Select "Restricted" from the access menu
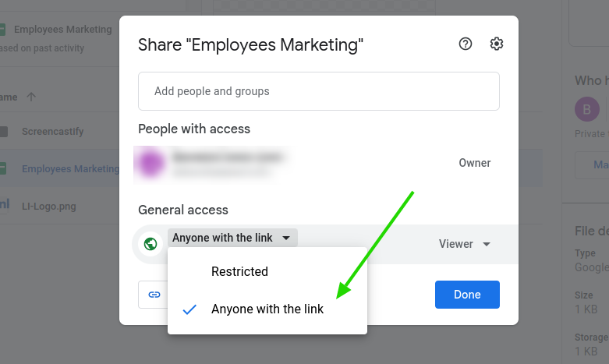This screenshot has width=609, height=364. coord(239,272)
